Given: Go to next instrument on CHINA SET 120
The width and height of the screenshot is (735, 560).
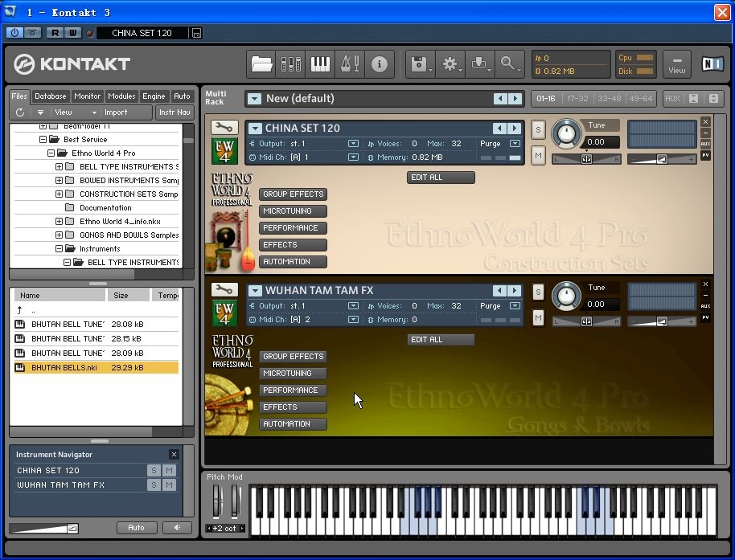Looking at the screenshot, I should pyautogui.click(x=515, y=128).
